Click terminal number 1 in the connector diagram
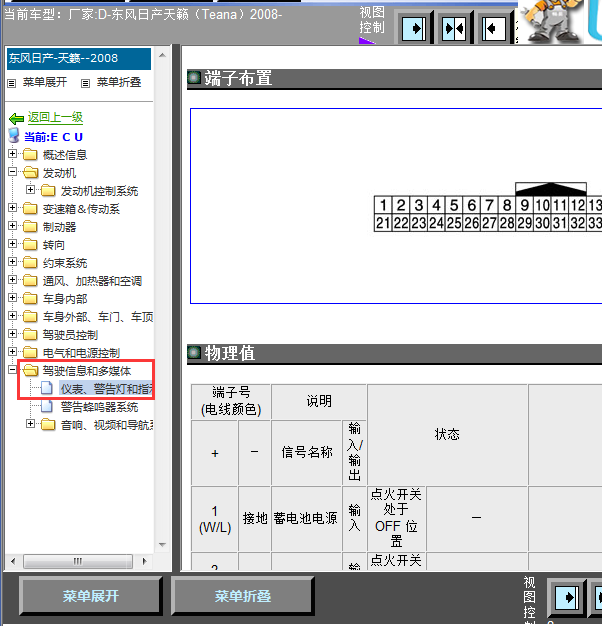Screen dimensions: 602x626 (383, 205)
